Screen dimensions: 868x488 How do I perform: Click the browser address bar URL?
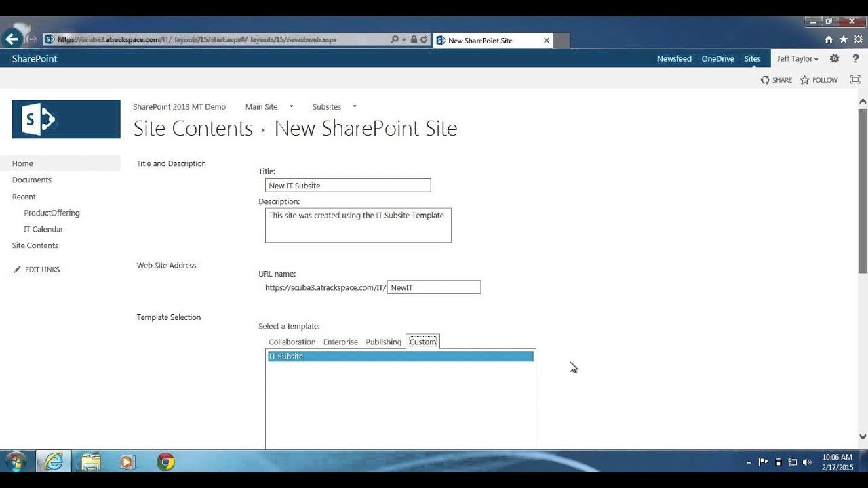(x=197, y=40)
